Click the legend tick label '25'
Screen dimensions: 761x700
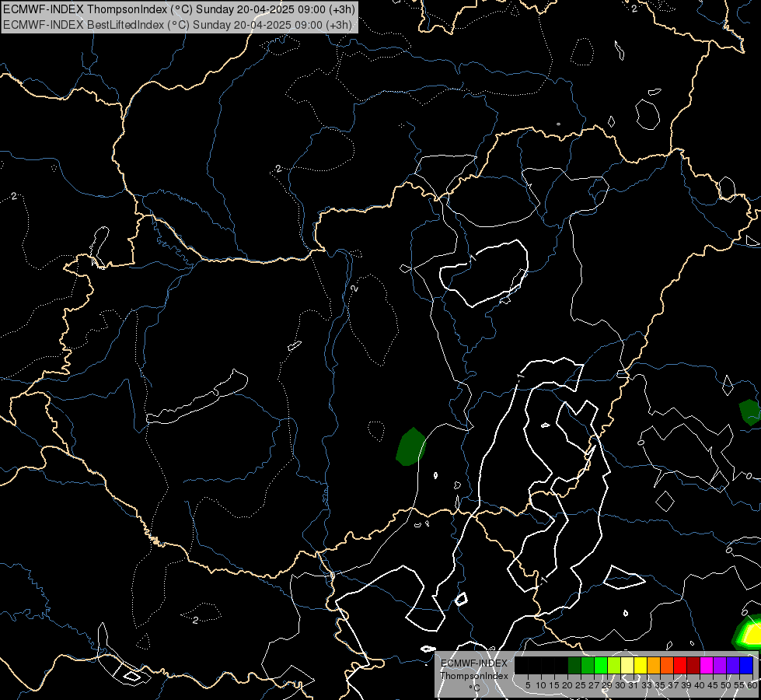(581, 685)
